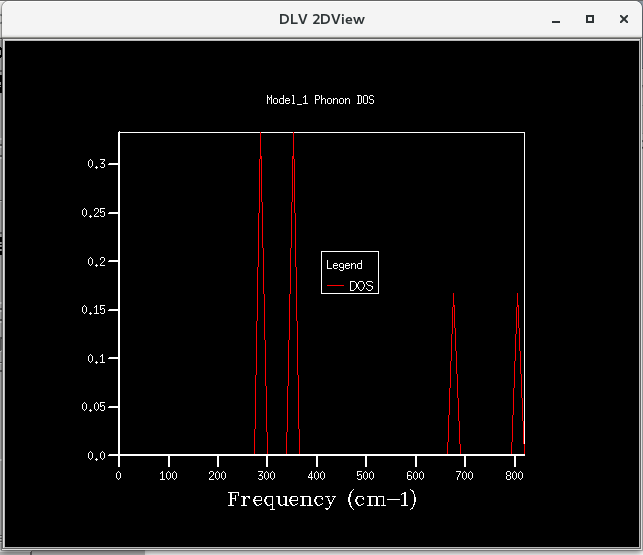The image size is (643, 555).
Task: Click the DLV 2DView title text
Action: pos(322,19)
